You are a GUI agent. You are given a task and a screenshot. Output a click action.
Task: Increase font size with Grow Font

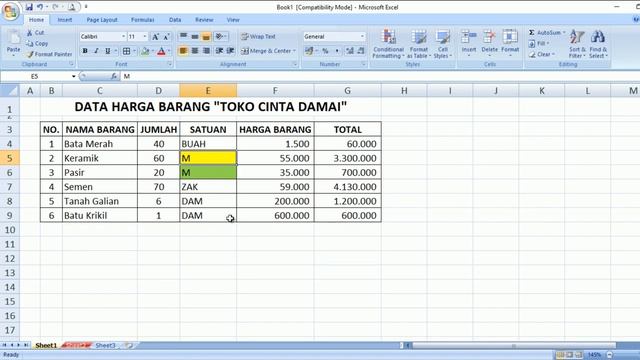point(156,37)
